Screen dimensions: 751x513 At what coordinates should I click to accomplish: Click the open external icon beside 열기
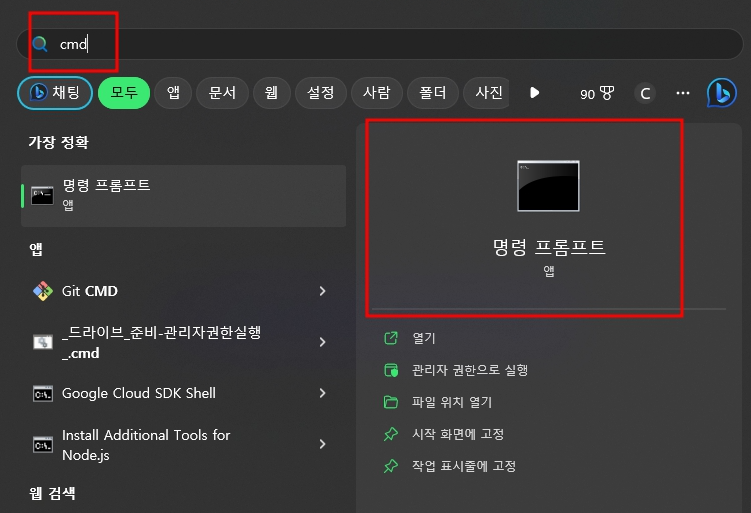[391, 338]
